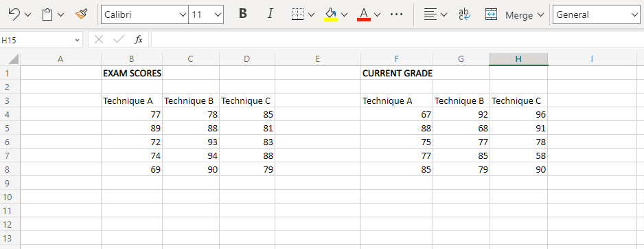Click the Undo icon
This screenshot has height=249, width=644.
coord(14,15)
